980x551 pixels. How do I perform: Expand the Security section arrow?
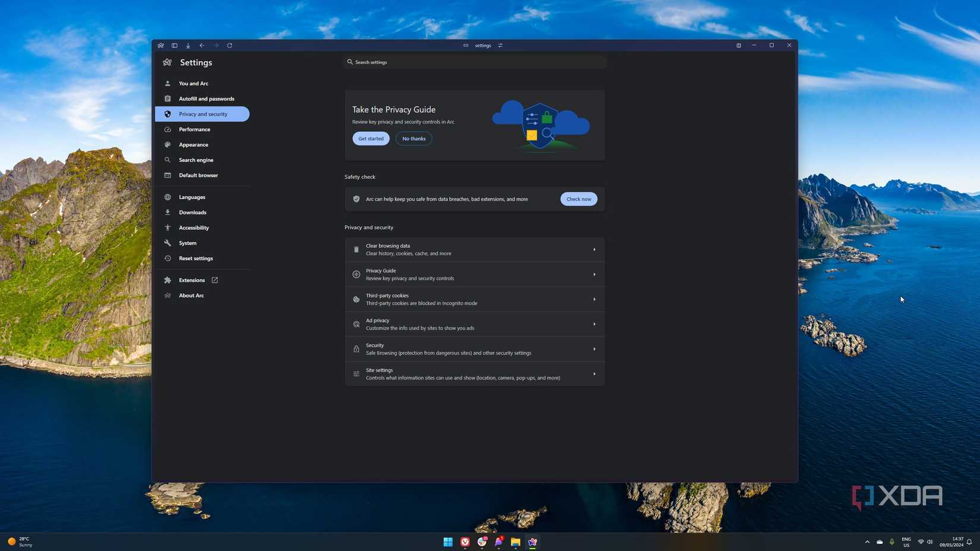[x=594, y=349]
